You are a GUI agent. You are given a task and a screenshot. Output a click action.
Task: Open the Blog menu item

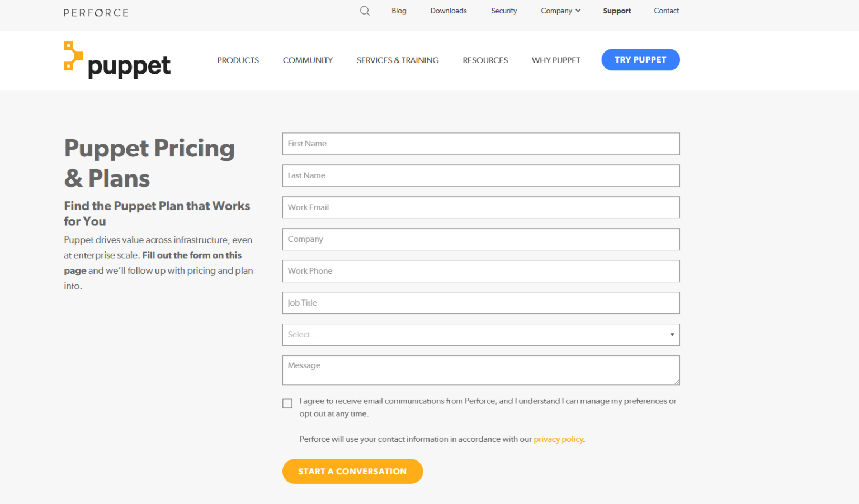(399, 11)
